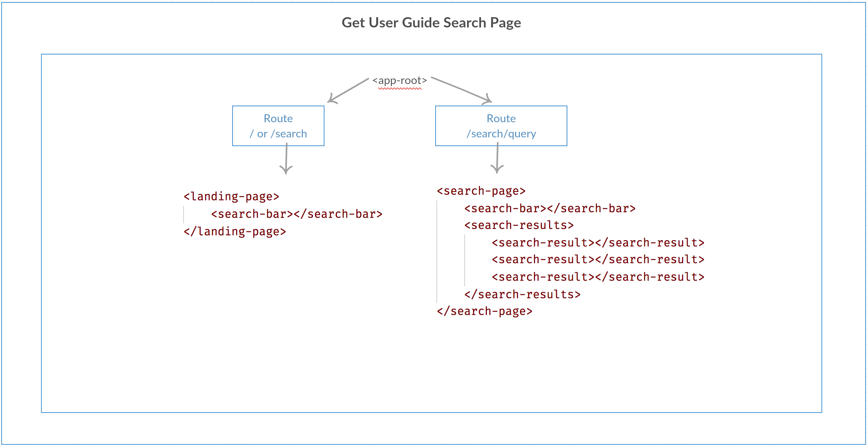Click the closing </search-results> tag

(x=522, y=294)
